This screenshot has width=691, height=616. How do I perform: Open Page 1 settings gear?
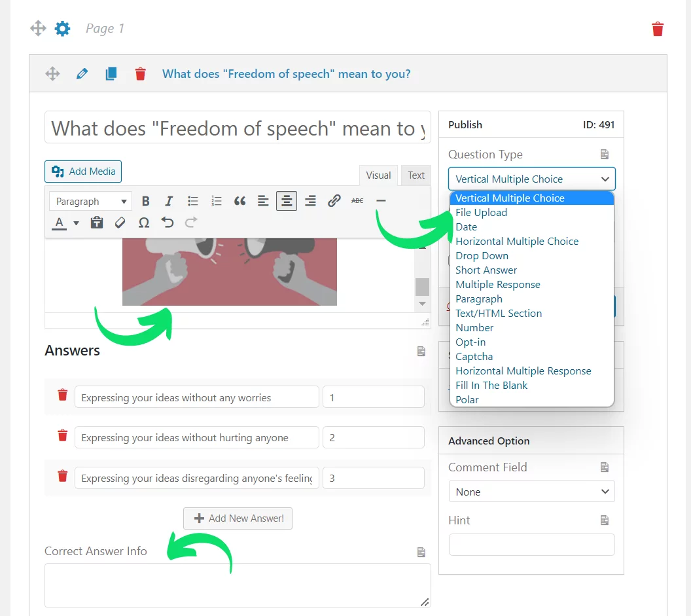coord(62,28)
